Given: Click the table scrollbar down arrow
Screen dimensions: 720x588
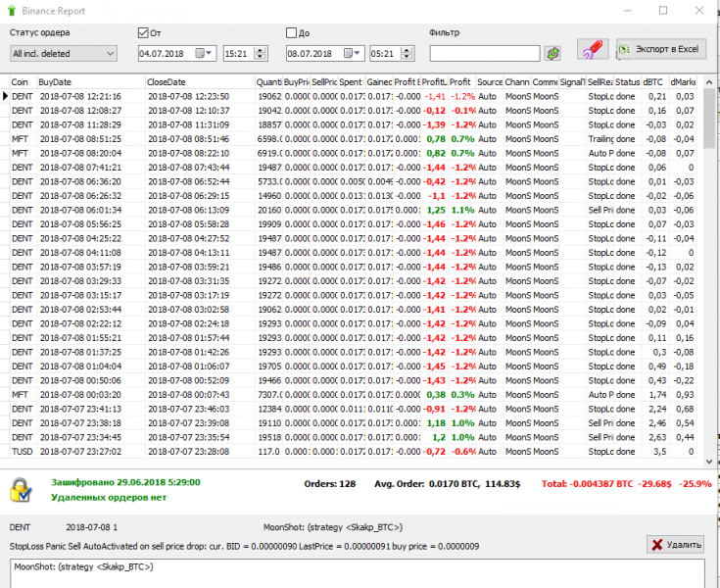Looking at the screenshot, I should 709,461.
